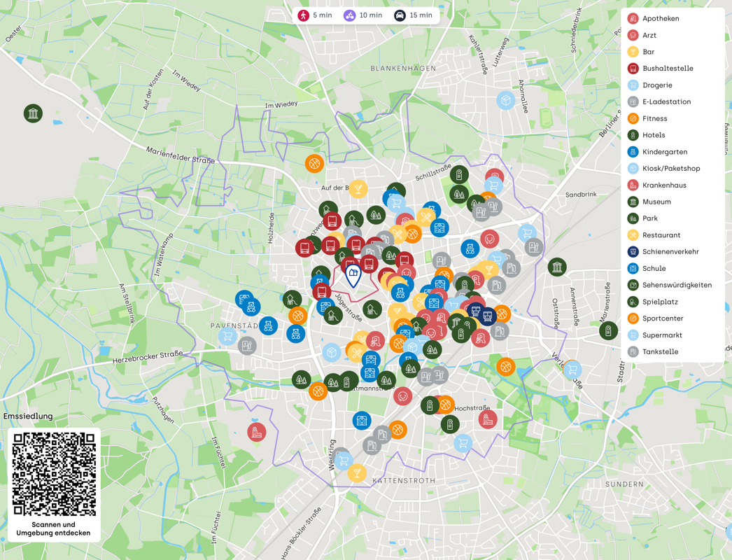Image resolution: width=732 pixels, height=560 pixels.
Task: Click the fitness marker south of Im Wiedey
Action: [314, 164]
